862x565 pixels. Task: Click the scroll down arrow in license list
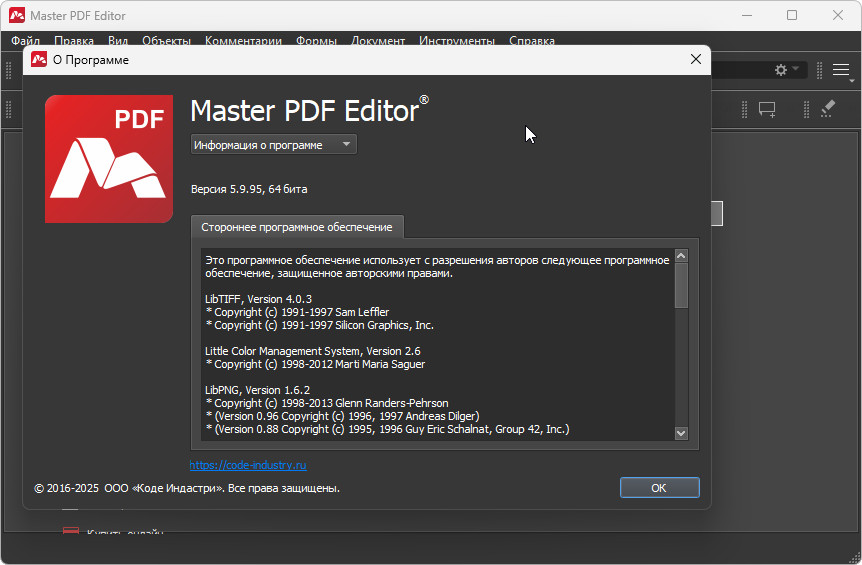click(681, 433)
